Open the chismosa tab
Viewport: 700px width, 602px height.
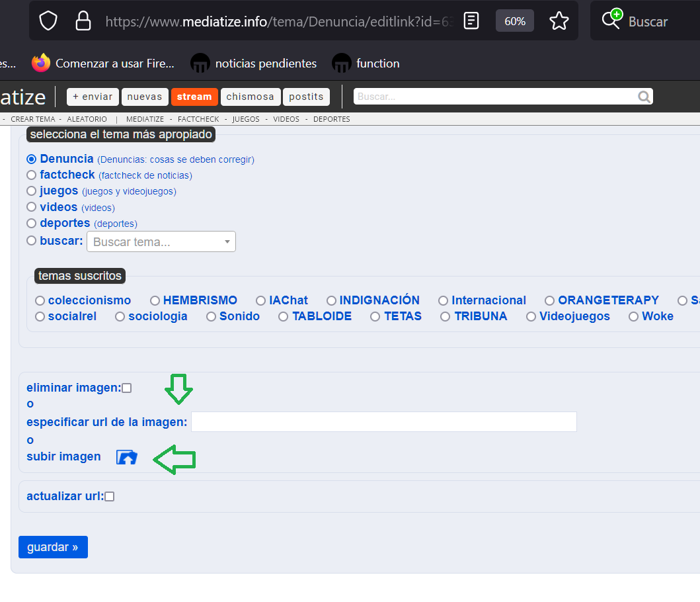[x=251, y=97]
